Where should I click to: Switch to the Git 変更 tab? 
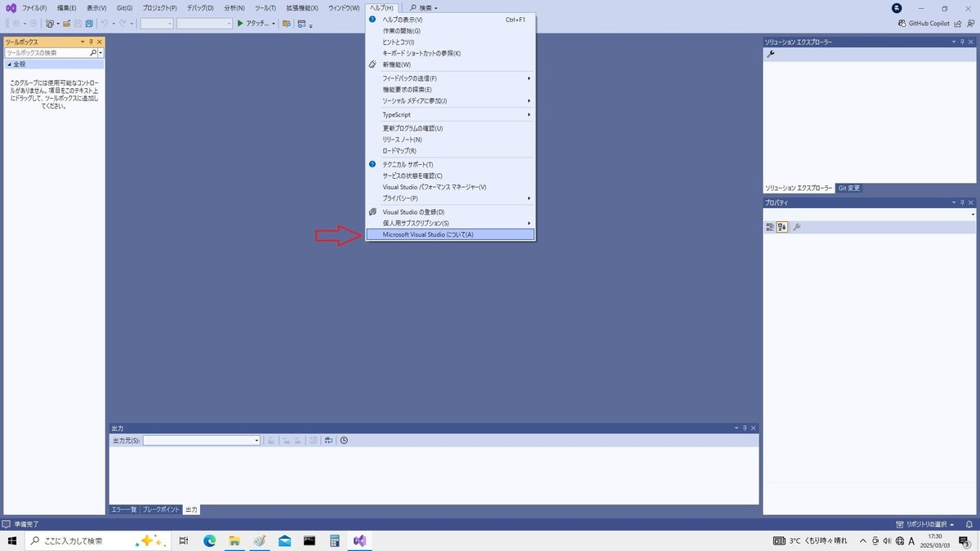849,189
